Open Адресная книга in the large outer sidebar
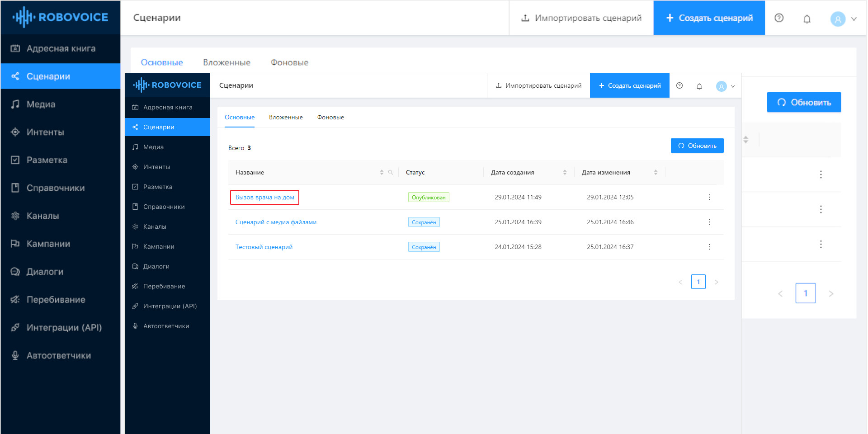This screenshot has height=434, width=868. tap(61, 48)
